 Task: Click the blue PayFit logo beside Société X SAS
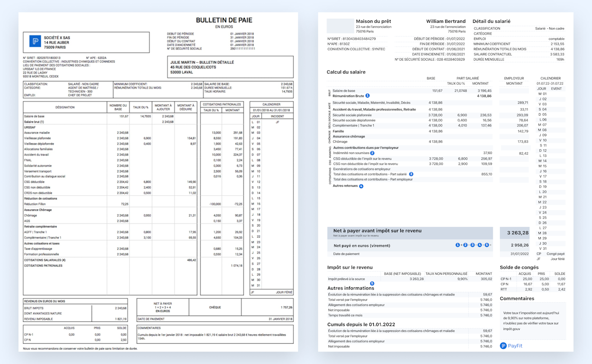pyautogui.click(x=36, y=42)
